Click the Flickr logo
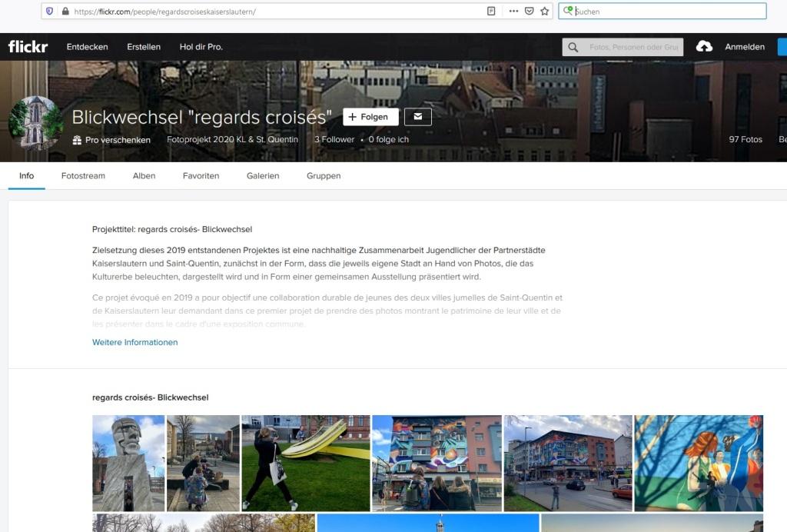This screenshot has width=787, height=532. (x=28, y=47)
